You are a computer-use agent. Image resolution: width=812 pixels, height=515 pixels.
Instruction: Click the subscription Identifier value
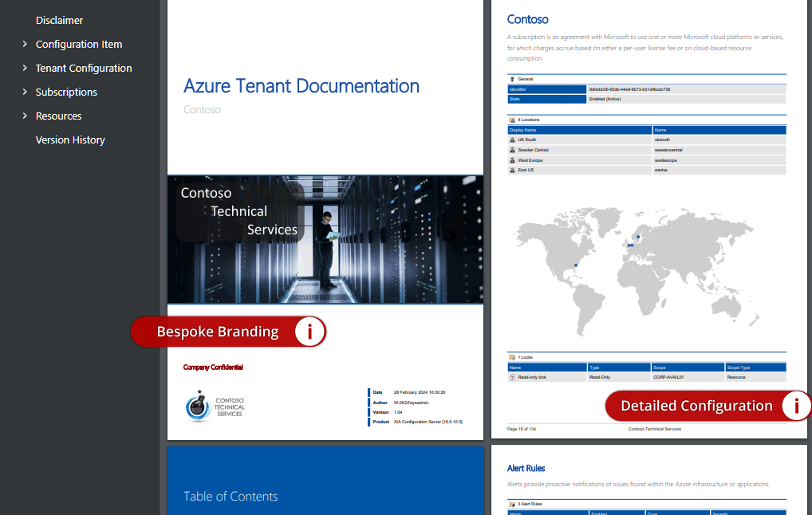(x=629, y=89)
